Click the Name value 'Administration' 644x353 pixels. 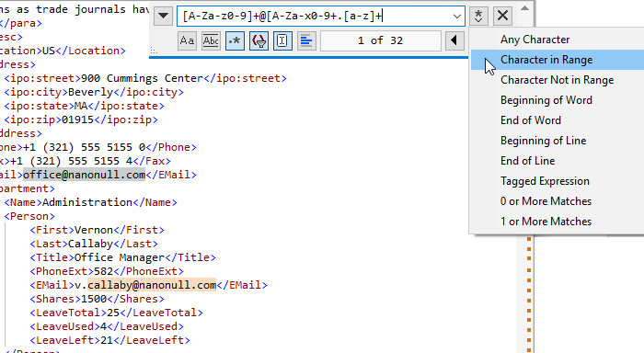[x=87, y=202]
